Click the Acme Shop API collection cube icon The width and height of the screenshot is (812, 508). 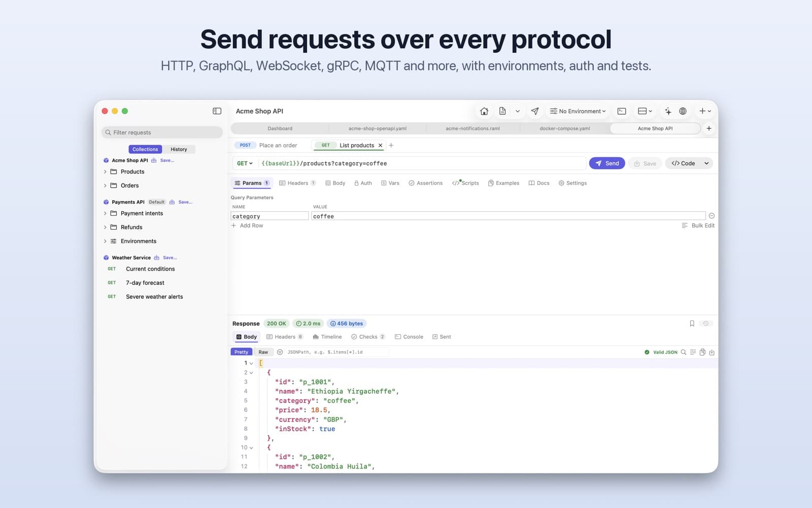coord(106,161)
